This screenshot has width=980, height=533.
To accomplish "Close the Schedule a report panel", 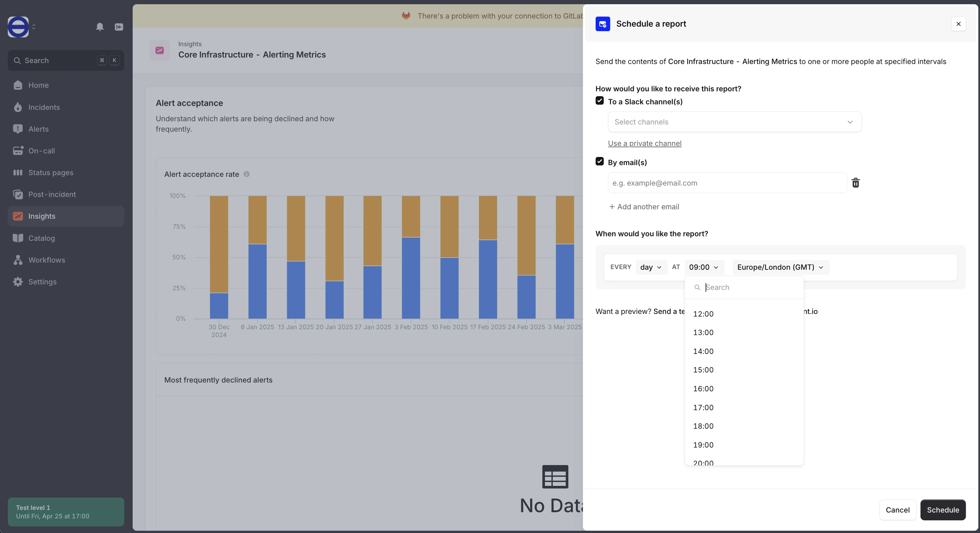I will 958,24.
